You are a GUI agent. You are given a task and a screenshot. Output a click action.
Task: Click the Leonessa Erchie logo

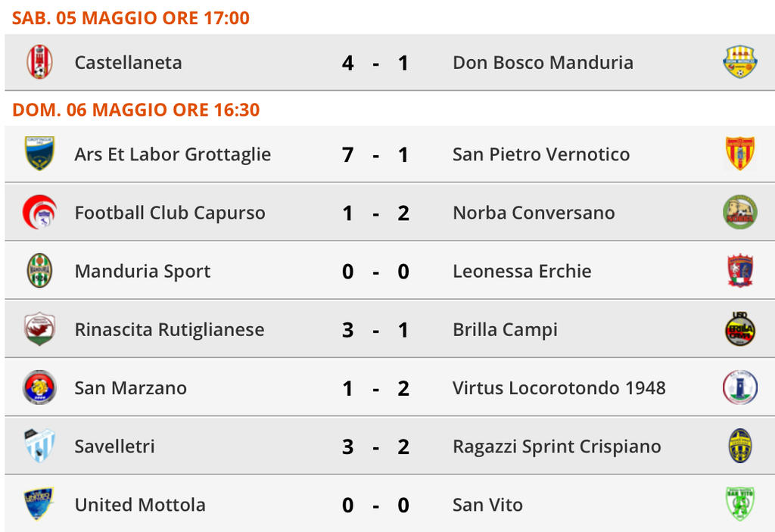pos(740,270)
